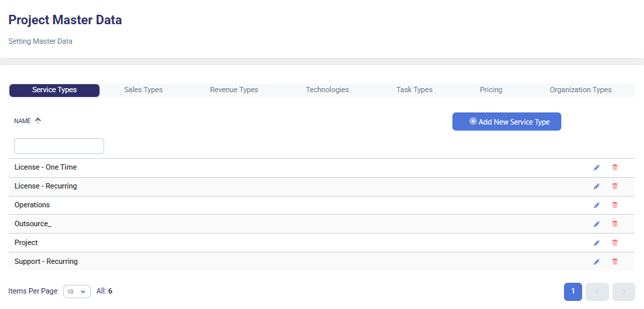Edit the Operations service type row
The height and width of the screenshot is (309, 644).
pos(596,205)
